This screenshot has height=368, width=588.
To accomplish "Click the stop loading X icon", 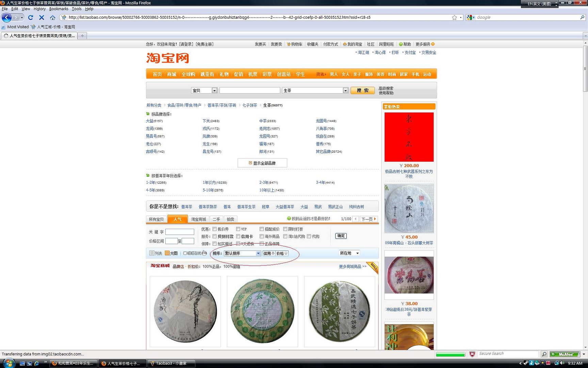I will (x=42, y=17).
